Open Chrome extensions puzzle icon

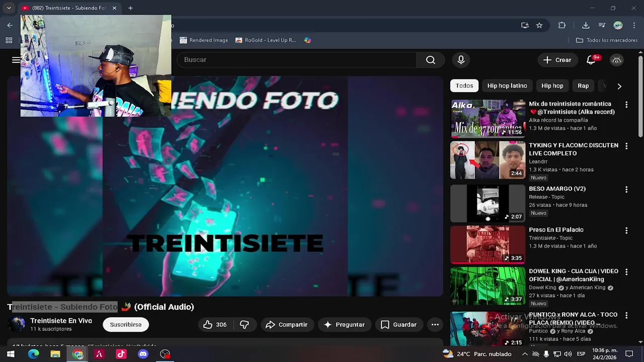[562, 25]
